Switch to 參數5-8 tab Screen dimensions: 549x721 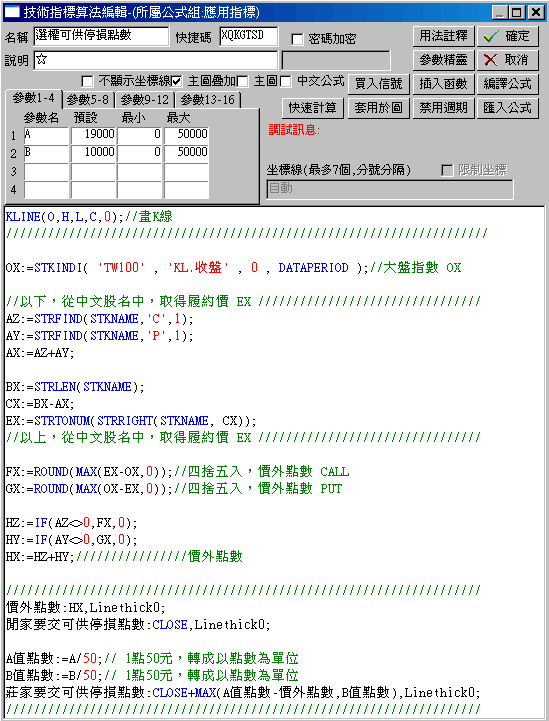click(x=88, y=100)
